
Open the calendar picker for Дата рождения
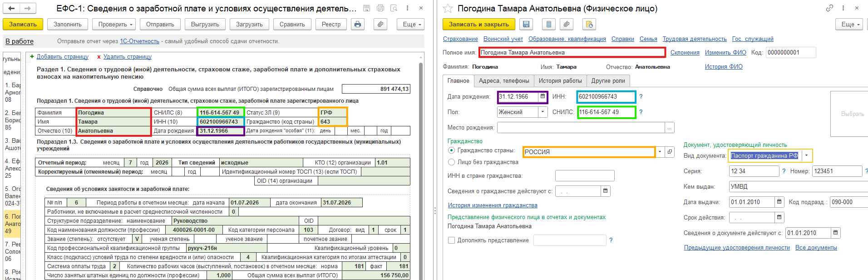pyautogui.click(x=542, y=96)
